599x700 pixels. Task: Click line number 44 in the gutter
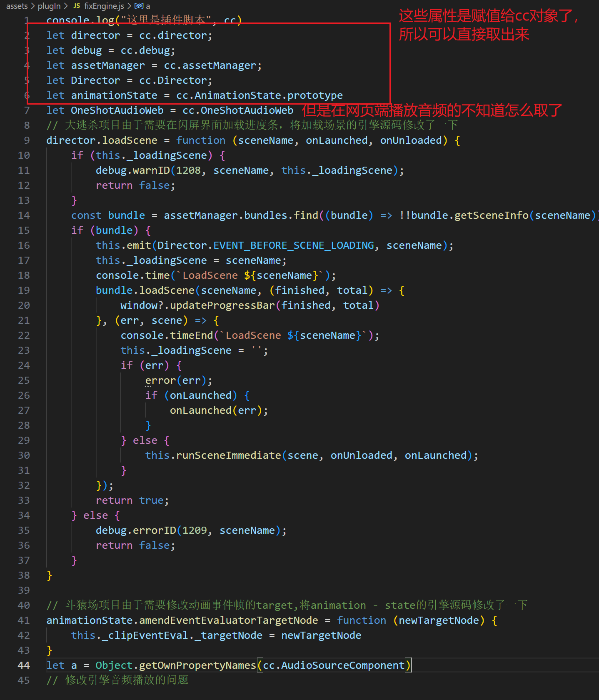tap(24, 665)
